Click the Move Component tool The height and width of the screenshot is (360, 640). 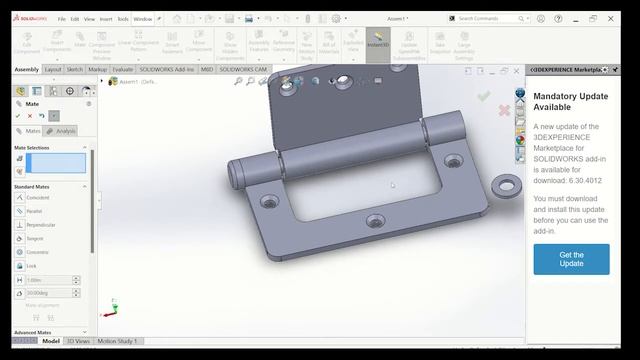click(x=199, y=41)
